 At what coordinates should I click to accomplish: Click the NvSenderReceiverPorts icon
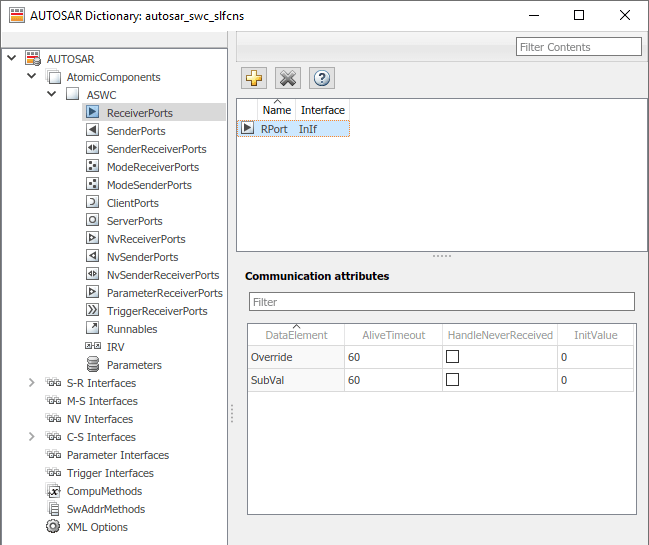[x=92, y=274]
